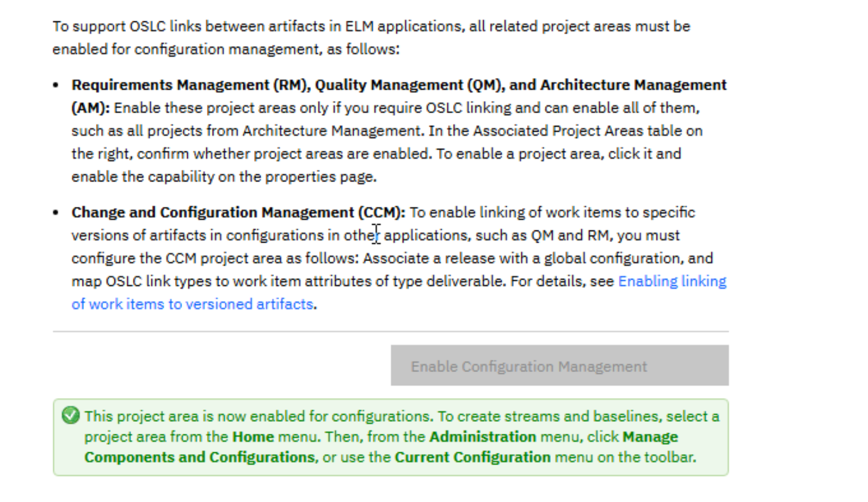Click the green success checkmark icon
The height and width of the screenshot is (502, 868).
[71, 415]
